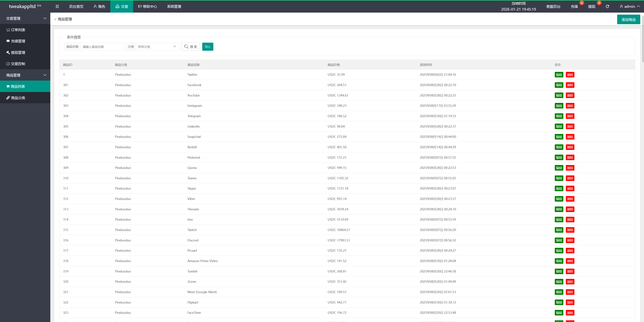
Task: Open 交易控制 in sidebar
Action: pos(16,64)
